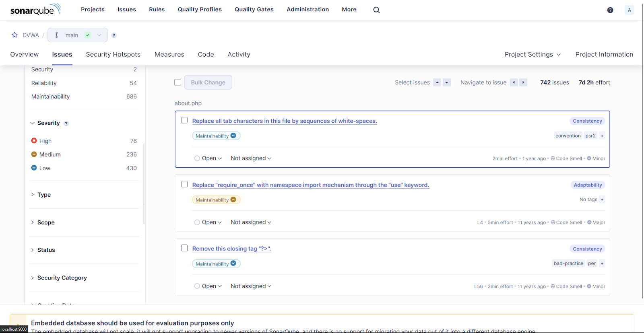
Task: Switch to Security Hotspots tab
Action: click(113, 54)
